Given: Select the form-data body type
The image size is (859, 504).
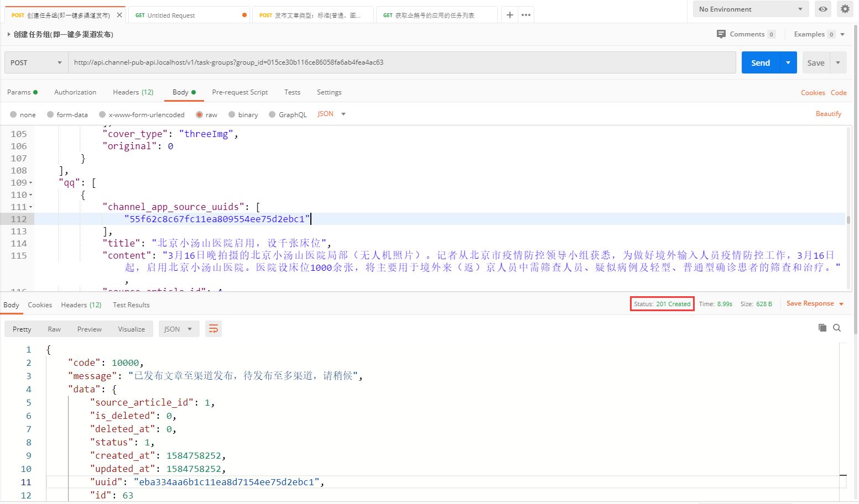Looking at the screenshot, I should pyautogui.click(x=50, y=114).
